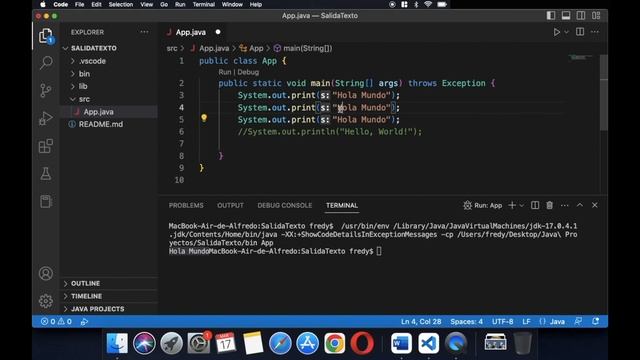Customize layout button in title bar
The image size is (640, 360).
(x=596, y=16)
